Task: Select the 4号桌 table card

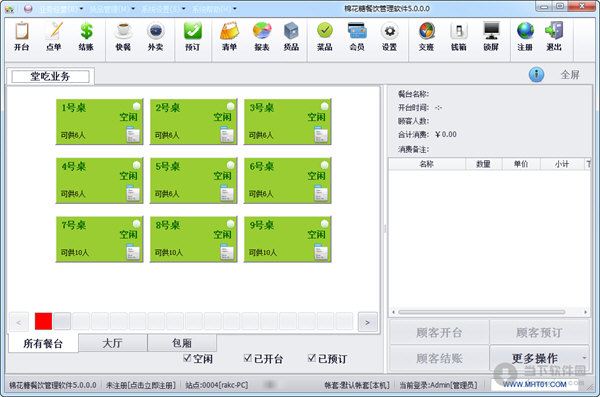Action: point(99,180)
